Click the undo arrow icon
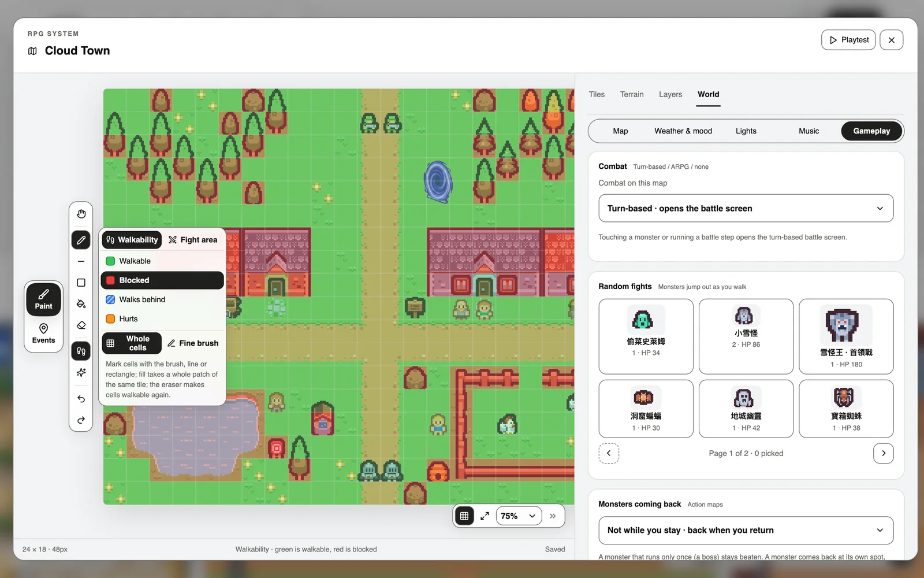This screenshot has width=924, height=578. 81,399
